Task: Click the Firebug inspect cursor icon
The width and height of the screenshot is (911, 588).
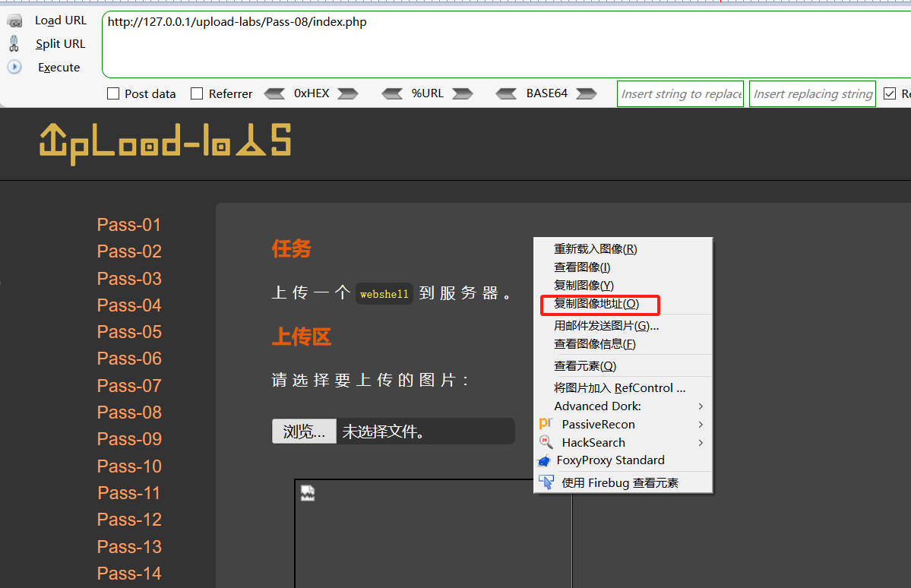Action: pyautogui.click(x=546, y=482)
